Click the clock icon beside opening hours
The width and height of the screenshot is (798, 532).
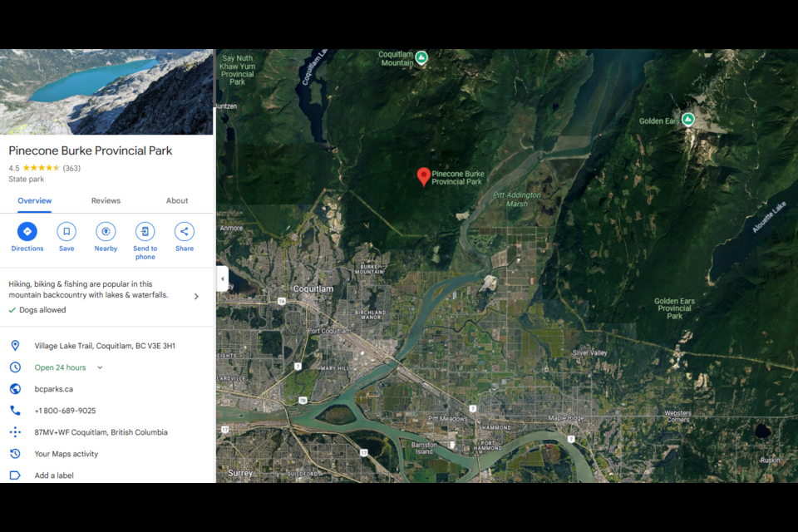pyautogui.click(x=15, y=367)
